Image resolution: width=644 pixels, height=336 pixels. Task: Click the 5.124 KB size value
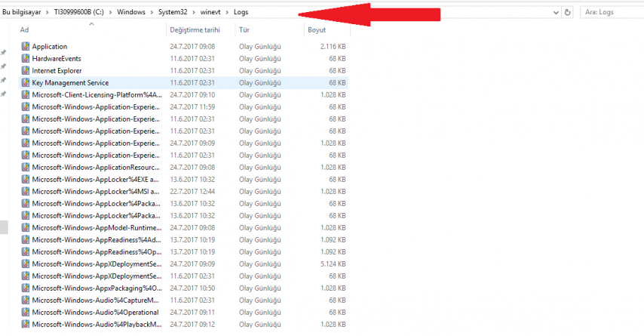[x=333, y=264]
